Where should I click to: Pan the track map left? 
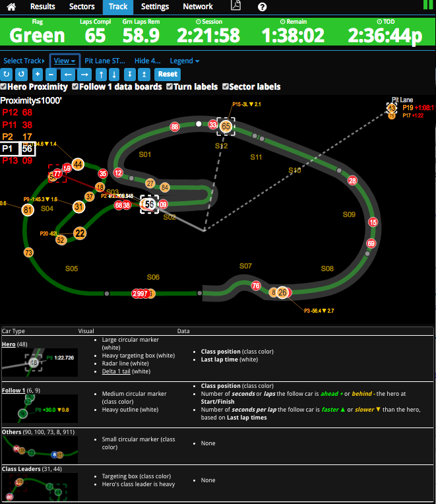[x=67, y=74]
